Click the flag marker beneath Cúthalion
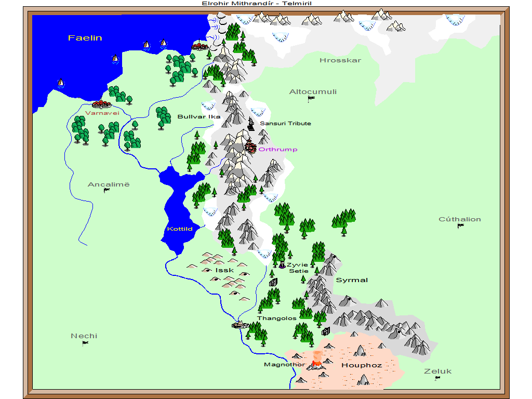Image resolution: width=532 pixels, height=399 pixels. point(460,226)
